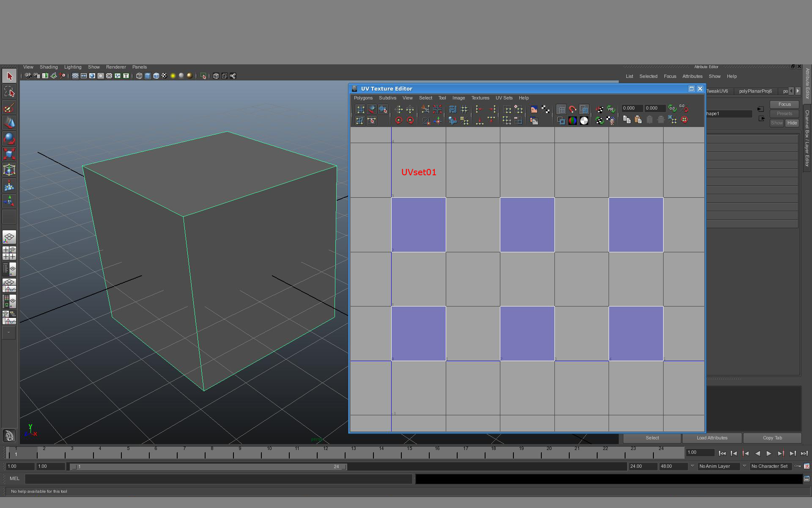Click the Hide button in Attribute Editor
812x508 pixels.
(792, 123)
